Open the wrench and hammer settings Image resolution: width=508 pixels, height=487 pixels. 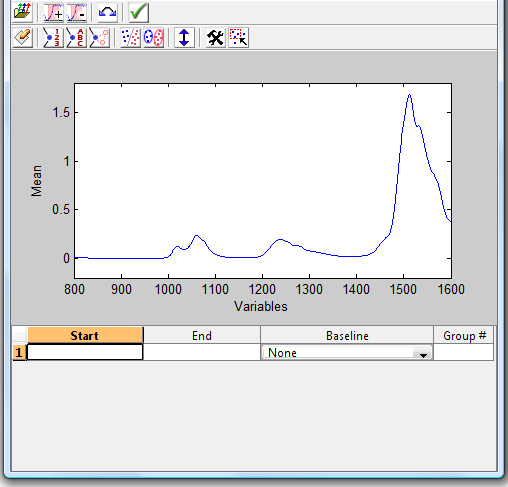(x=215, y=37)
